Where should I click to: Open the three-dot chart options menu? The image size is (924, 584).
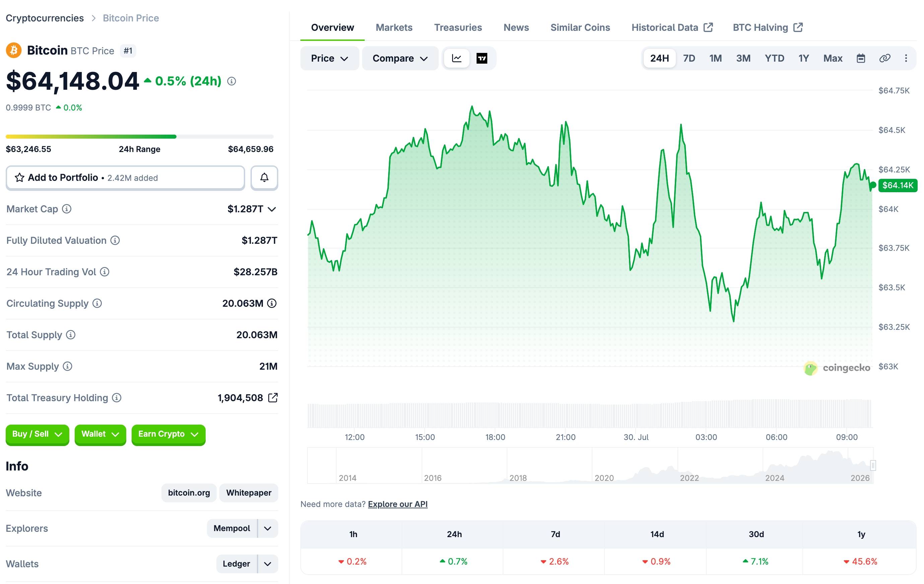click(x=906, y=58)
